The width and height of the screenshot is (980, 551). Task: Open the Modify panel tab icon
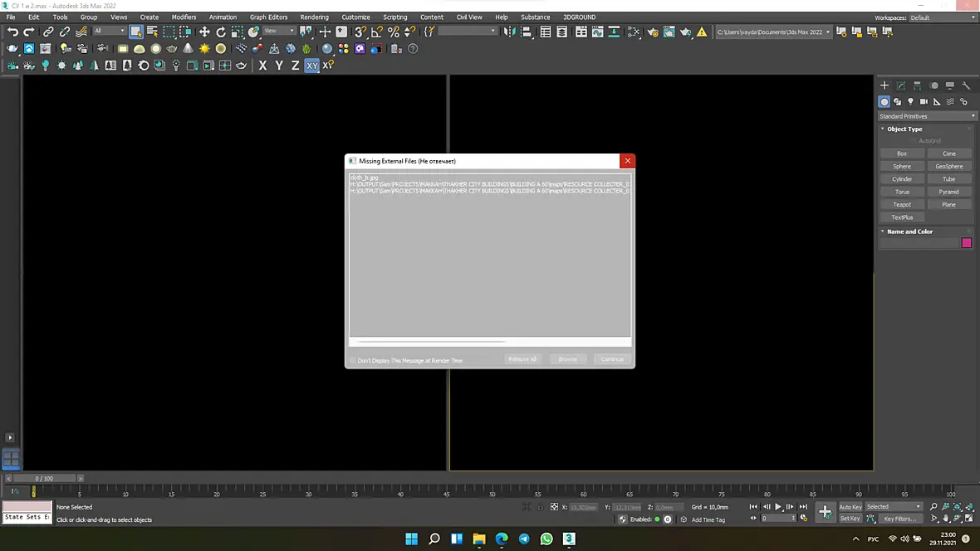900,85
